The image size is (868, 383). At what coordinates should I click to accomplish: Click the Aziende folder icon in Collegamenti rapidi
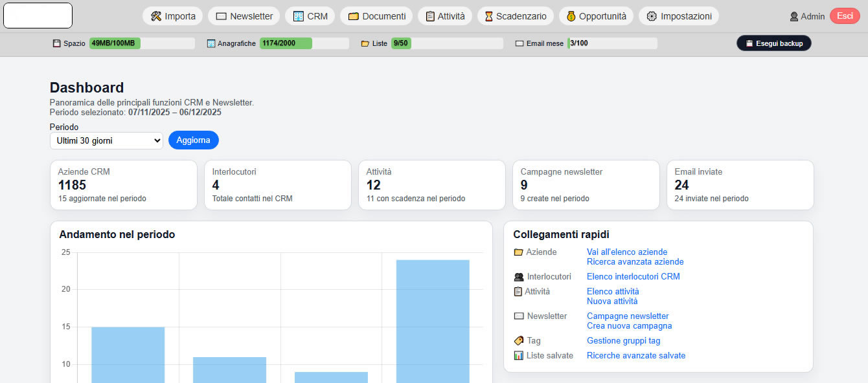tap(518, 252)
